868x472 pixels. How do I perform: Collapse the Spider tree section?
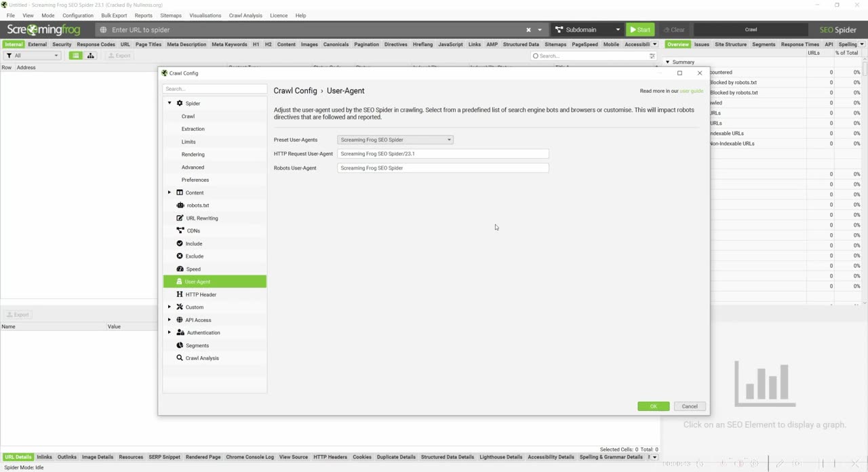[170, 103]
